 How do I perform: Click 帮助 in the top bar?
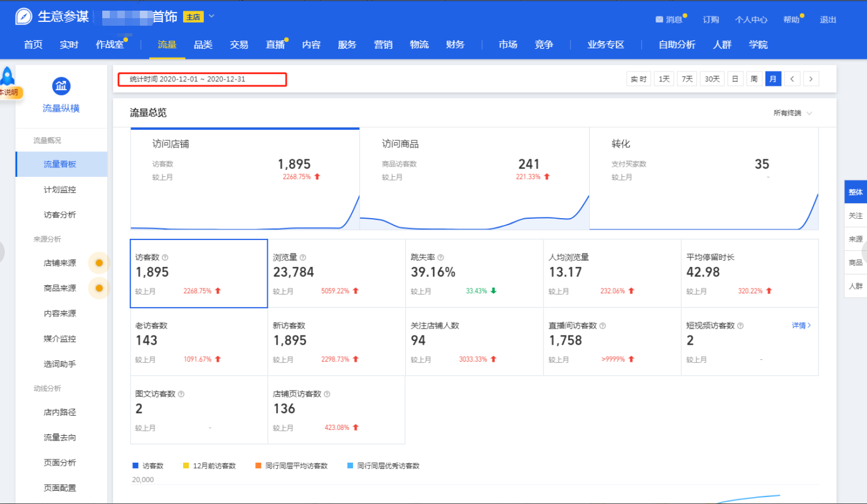[791, 19]
